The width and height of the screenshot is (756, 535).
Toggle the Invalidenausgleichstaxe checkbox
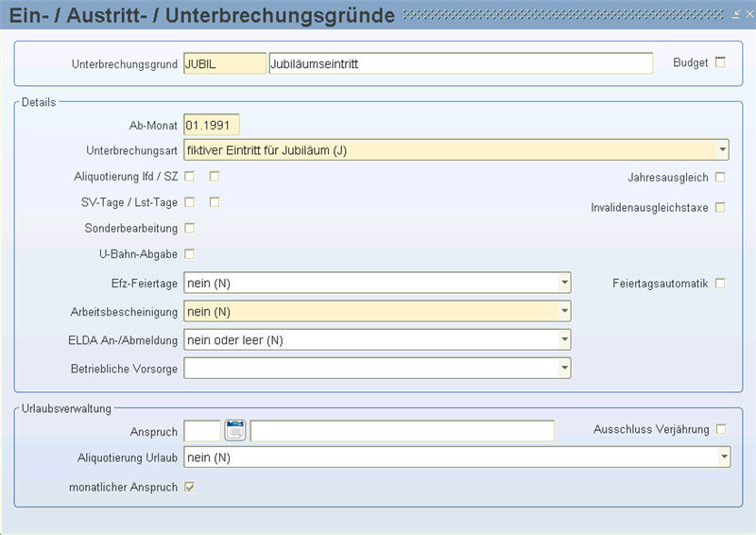(720, 207)
